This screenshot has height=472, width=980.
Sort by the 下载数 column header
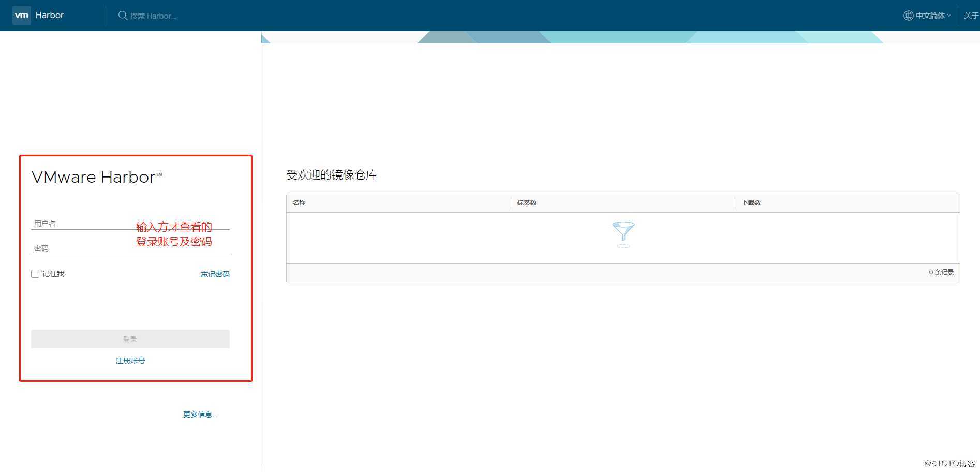coord(751,203)
